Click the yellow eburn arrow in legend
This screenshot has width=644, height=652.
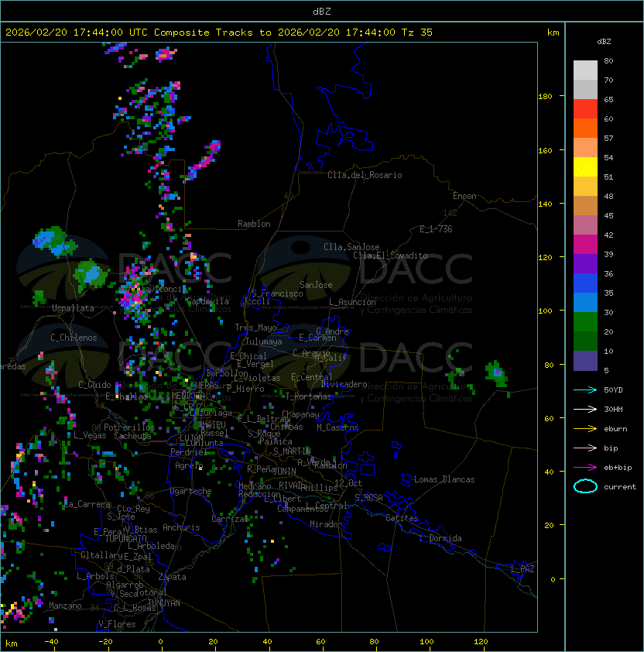point(585,428)
